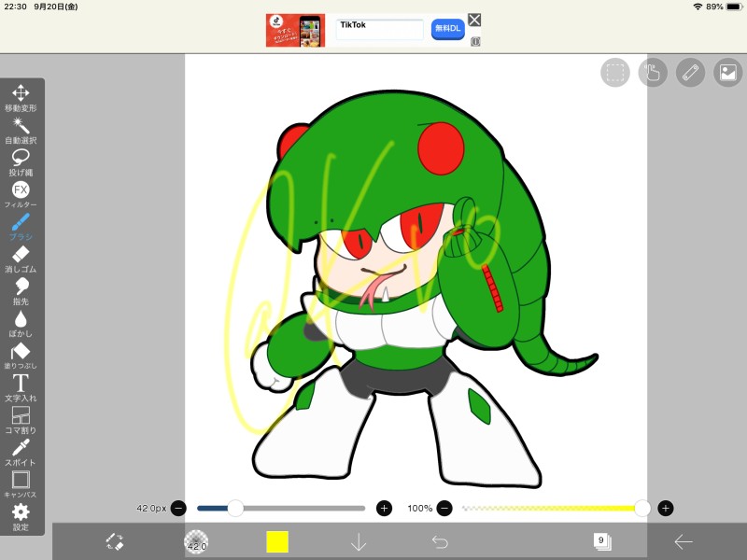This screenshot has height=560, width=747.
Task: Select the Lasso (投げ縄) tool
Action: pos(21,162)
